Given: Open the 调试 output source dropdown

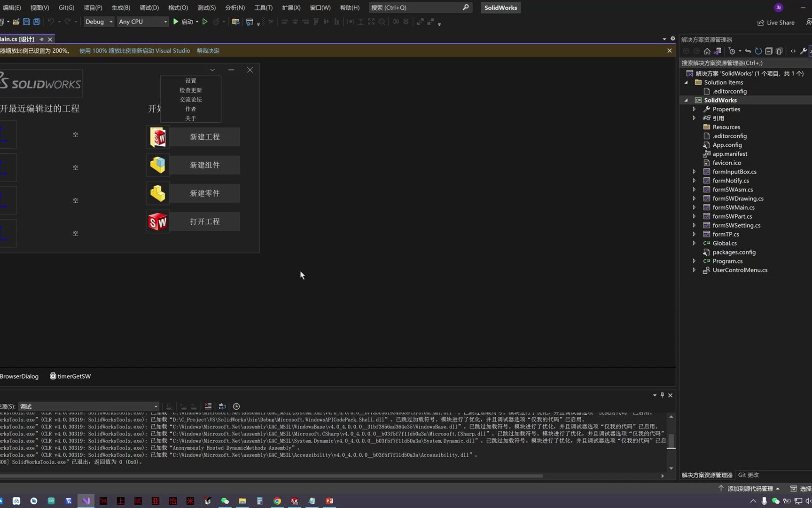Looking at the screenshot, I should 89,406.
